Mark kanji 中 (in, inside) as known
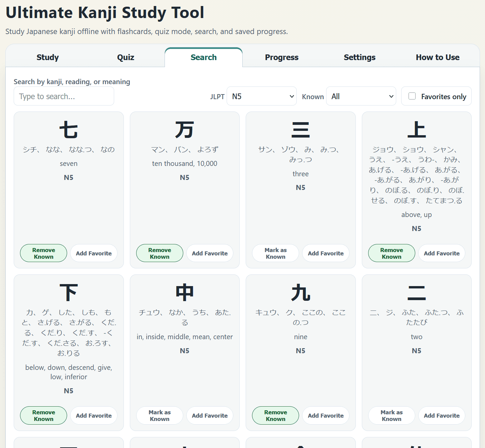The image size is (485, 448). 160,415
